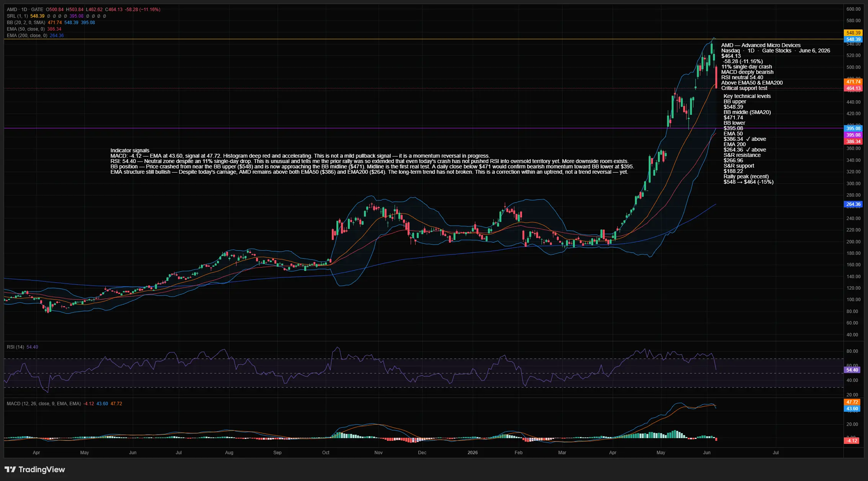Viewport: 868px width, 481px height.
Task: Click the '$264.36 ✓ above' annotation line
Action: tap(745, 150)
